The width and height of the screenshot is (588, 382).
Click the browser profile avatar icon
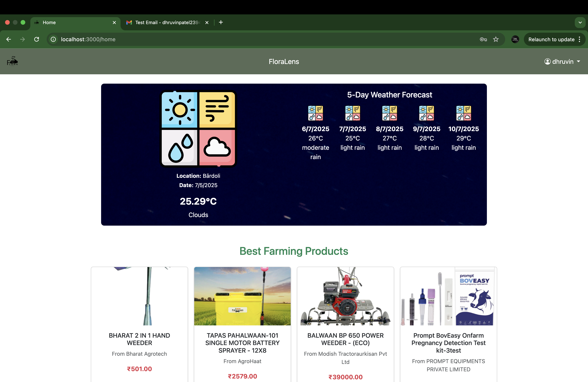point(515,39)
